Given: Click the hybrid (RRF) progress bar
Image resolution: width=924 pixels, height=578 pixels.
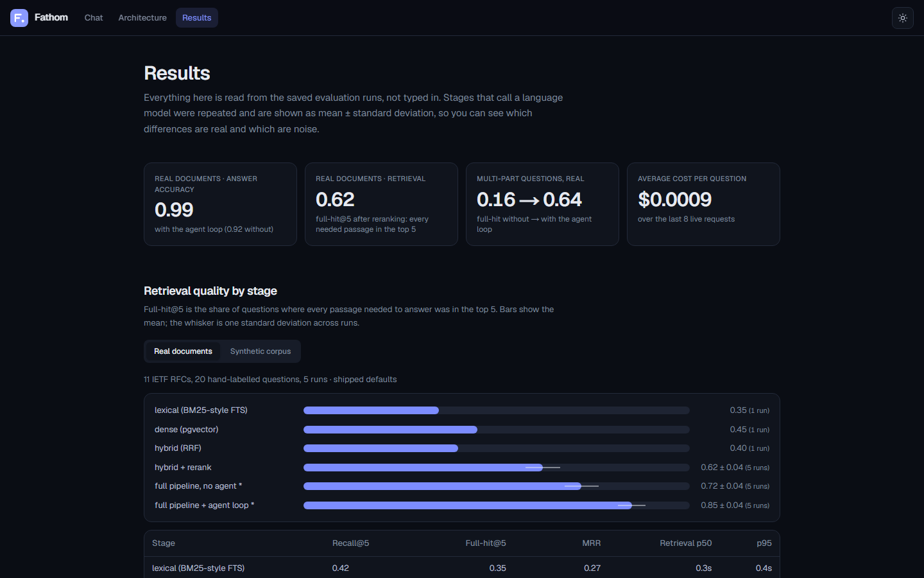Looking at the screenshot, I should point(497,448).
